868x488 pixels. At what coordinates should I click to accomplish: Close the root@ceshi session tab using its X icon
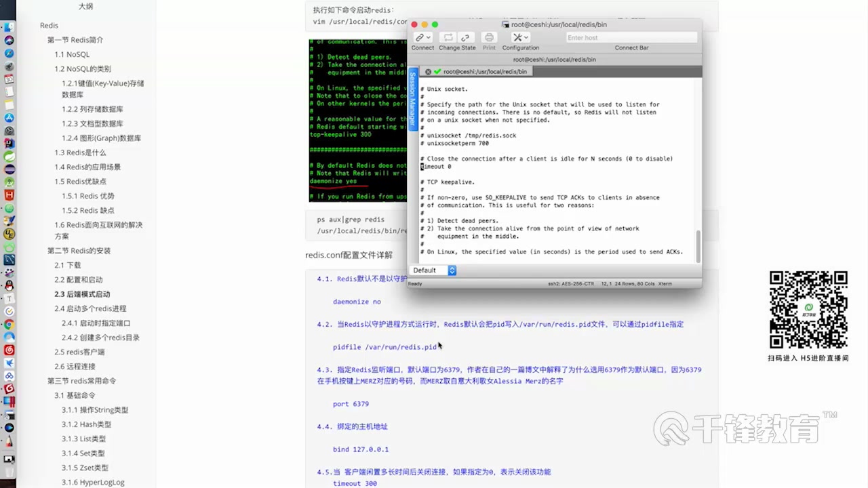pyautogui.click(x=428, y=71)
